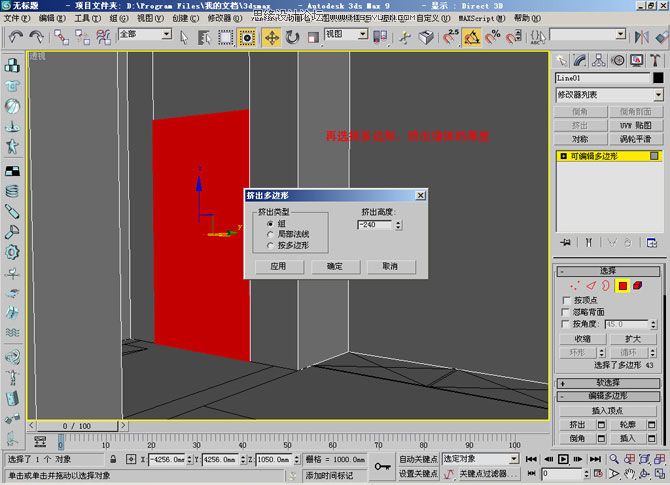Image resolution: width=670 pixels, height=485 pixels.
Task: Enable 按顶点 checkbox
Action: pos(566,300)
